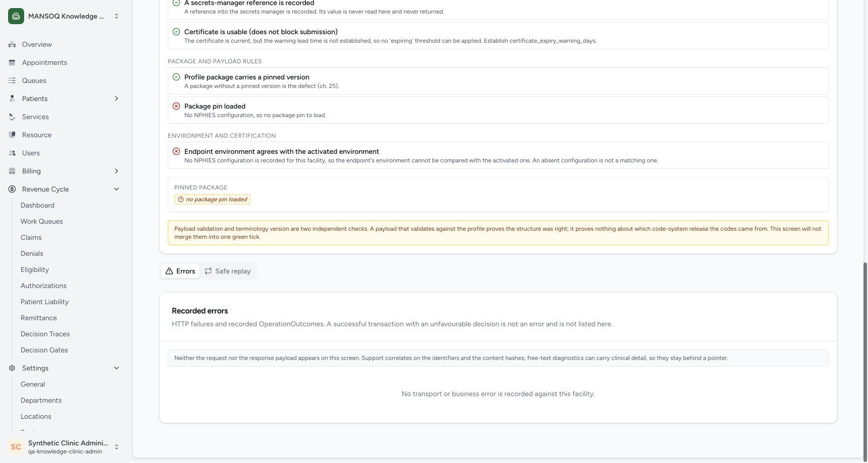Click the 'Recorded errors' heading
The image size is (868, 463).
[200, 311]
